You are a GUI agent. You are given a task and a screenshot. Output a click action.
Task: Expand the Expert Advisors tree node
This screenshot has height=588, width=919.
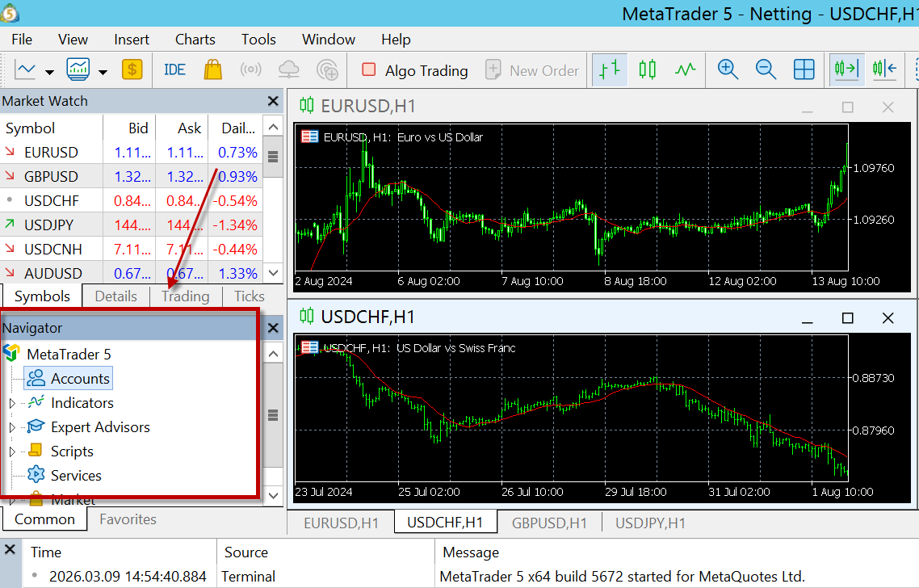point(12,427)
